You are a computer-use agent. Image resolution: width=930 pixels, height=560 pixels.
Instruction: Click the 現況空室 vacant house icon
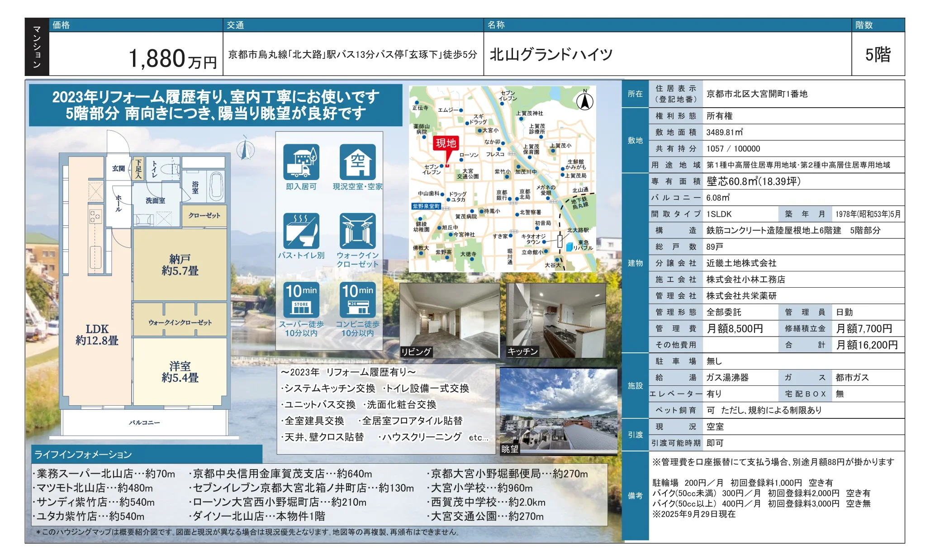(357, 162)
